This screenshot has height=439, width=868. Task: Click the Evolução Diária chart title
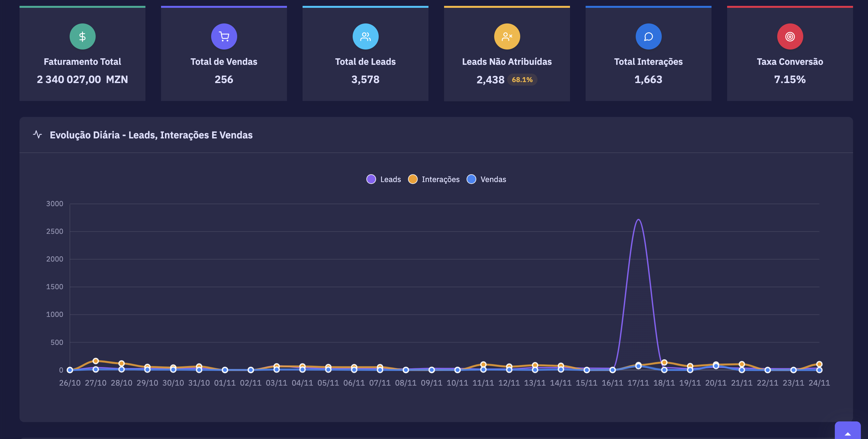click(x=151, y=135)
